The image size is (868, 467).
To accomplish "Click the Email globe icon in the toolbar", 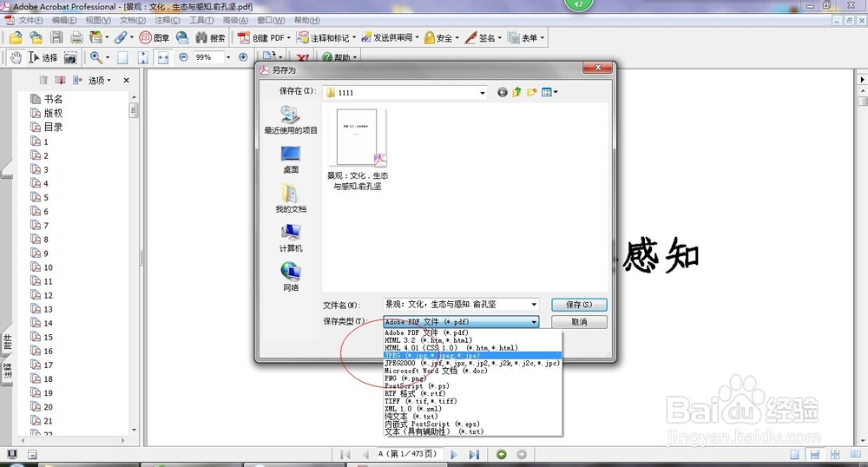I will (181, 37).
